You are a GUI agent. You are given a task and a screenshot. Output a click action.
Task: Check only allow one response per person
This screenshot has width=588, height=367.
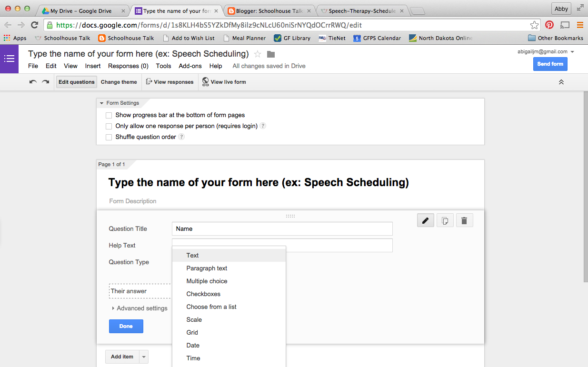[x=109, y=126]
